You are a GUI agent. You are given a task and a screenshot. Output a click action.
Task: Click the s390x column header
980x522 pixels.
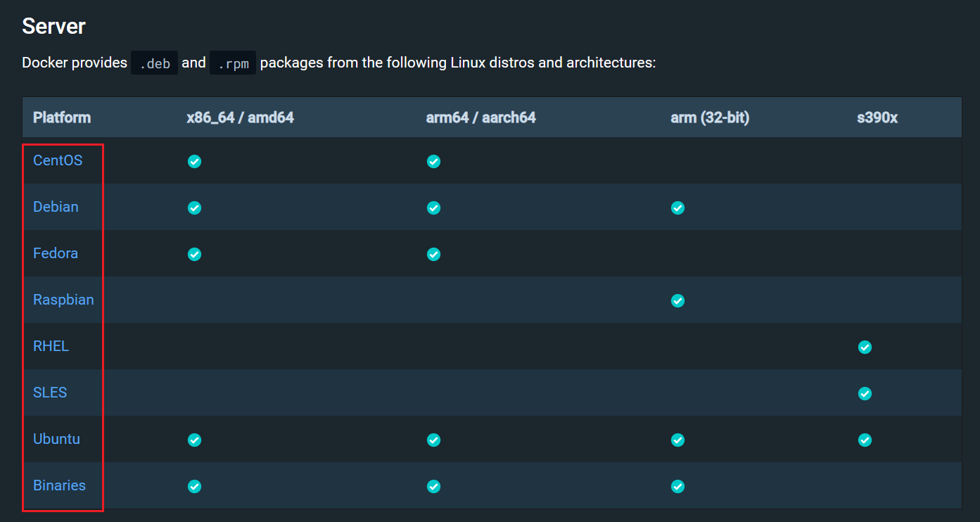[x=877, y=117]
